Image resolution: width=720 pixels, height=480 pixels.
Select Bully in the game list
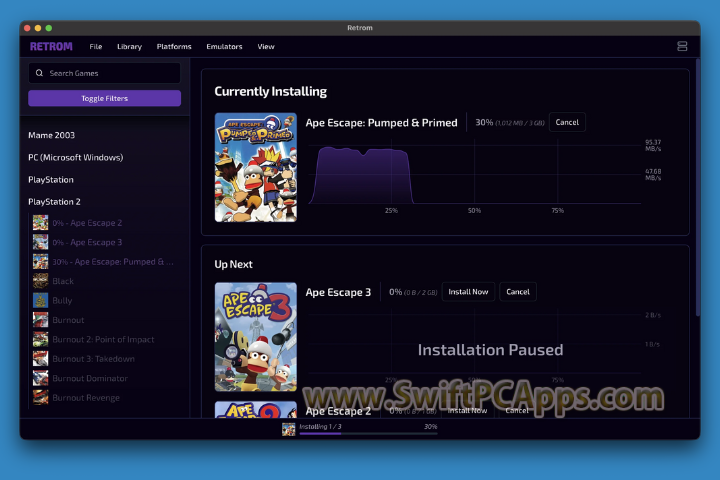coord(62,300)
